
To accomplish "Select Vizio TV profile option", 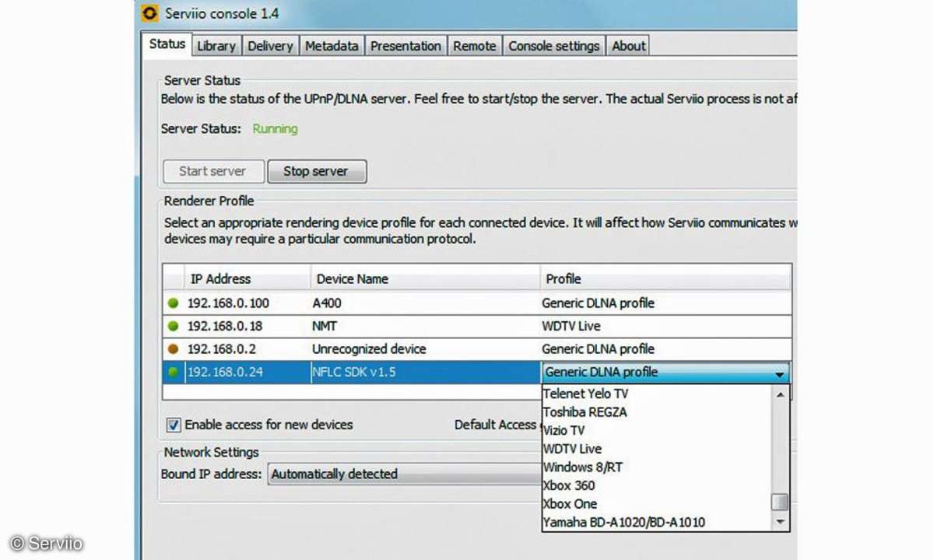I will [656, 430].
